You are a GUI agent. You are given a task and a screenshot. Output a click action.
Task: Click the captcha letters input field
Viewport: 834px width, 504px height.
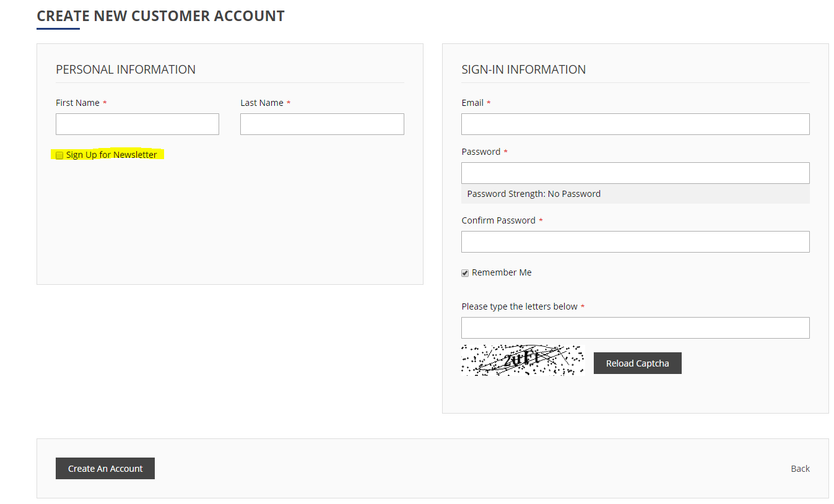(635, 328)
